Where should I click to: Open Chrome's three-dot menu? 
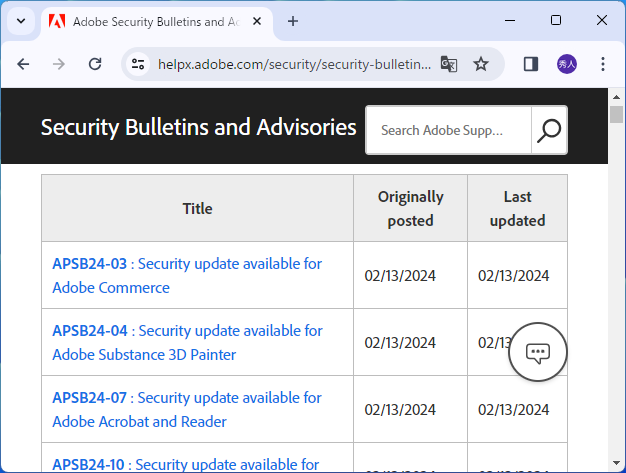(x=603, y=64)
